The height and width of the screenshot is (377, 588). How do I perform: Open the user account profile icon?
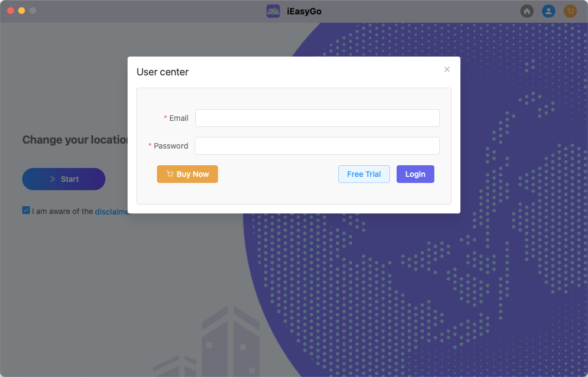(x=549, y=11)
